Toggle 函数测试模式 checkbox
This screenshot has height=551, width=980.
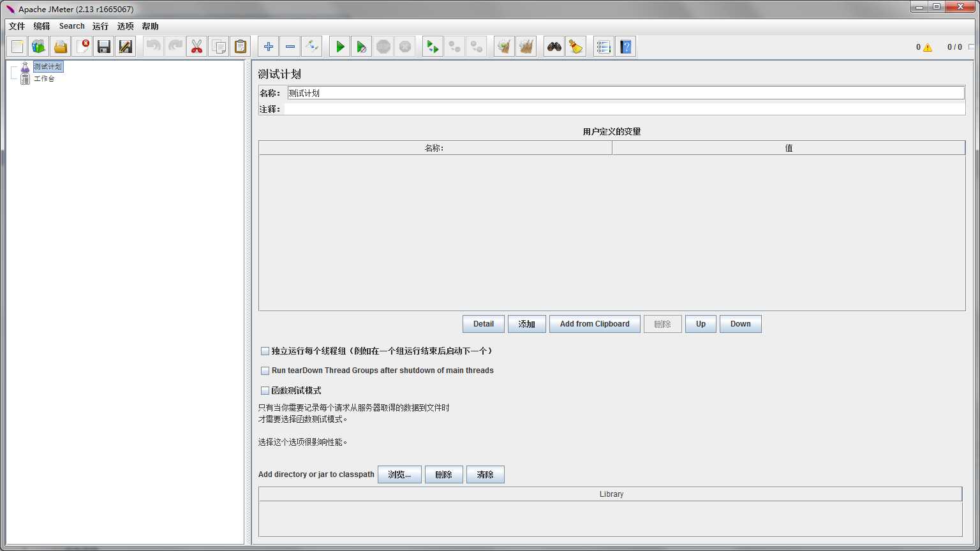(265, 390)
